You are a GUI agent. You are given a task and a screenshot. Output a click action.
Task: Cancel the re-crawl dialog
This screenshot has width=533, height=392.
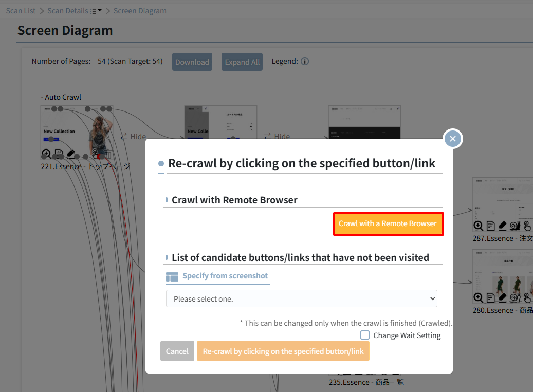click(177, 351)
